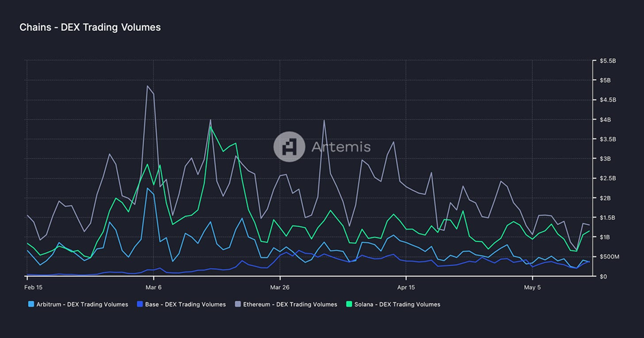This screenshot has height=338, width=644.
Task: Click the Solana legend color square
Action: [349, 304]
